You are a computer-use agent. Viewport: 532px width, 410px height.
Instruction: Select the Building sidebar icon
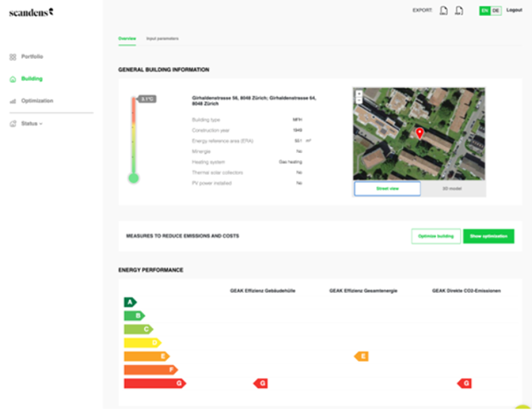(12, 78)
